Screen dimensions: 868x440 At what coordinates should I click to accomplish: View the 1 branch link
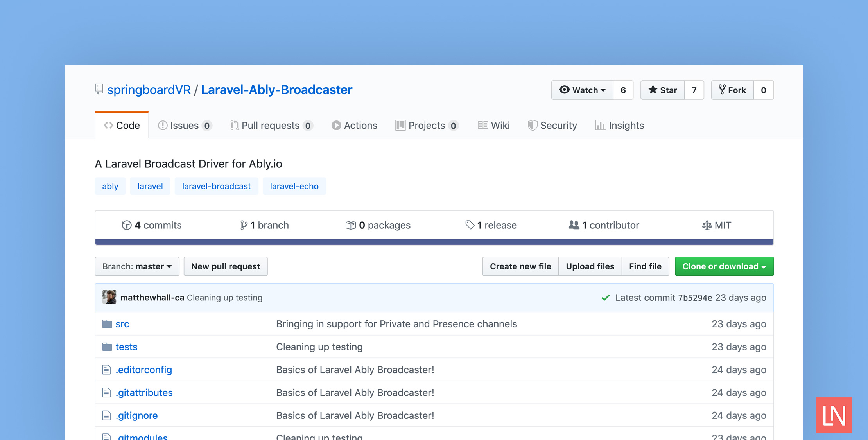click(x=265, y=225)
